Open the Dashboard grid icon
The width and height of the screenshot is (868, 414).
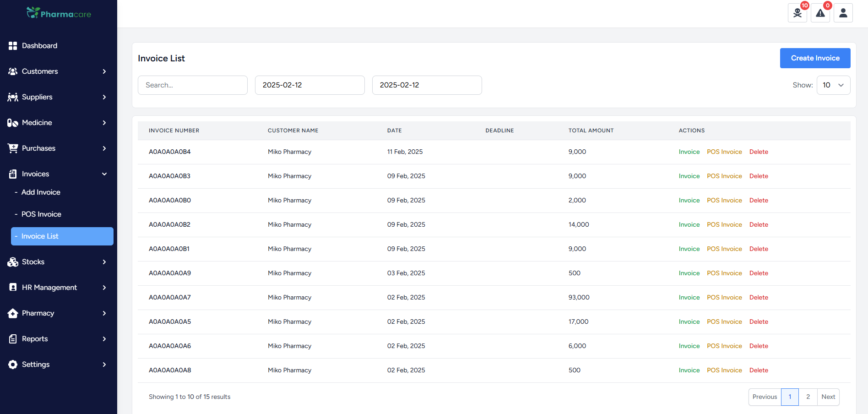(x=13, y=46)
